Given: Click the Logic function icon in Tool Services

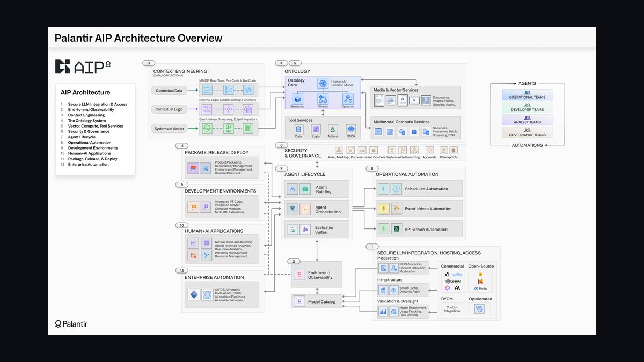Looking at the screenshot, I should click(x=316, y=129).
